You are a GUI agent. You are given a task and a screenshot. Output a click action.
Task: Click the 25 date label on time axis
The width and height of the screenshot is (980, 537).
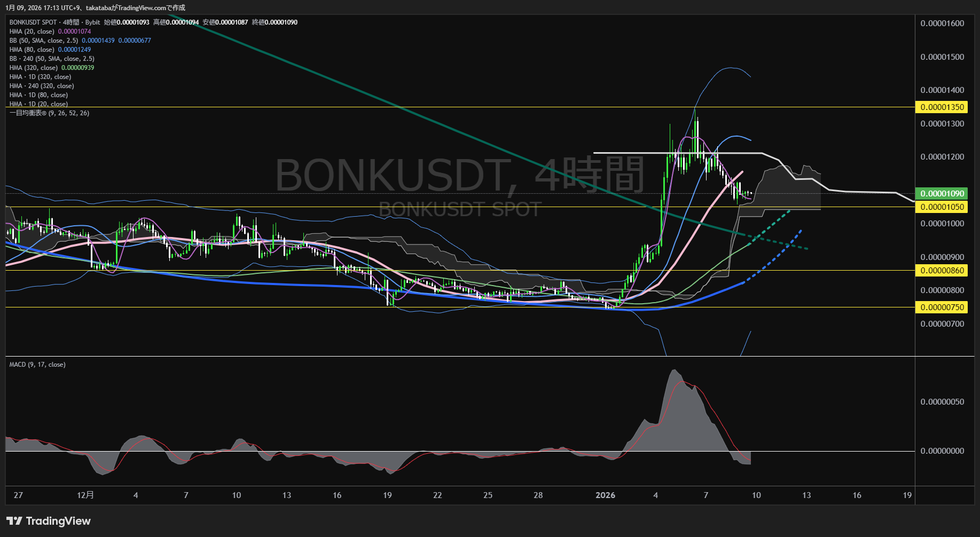tap(488, 495)
